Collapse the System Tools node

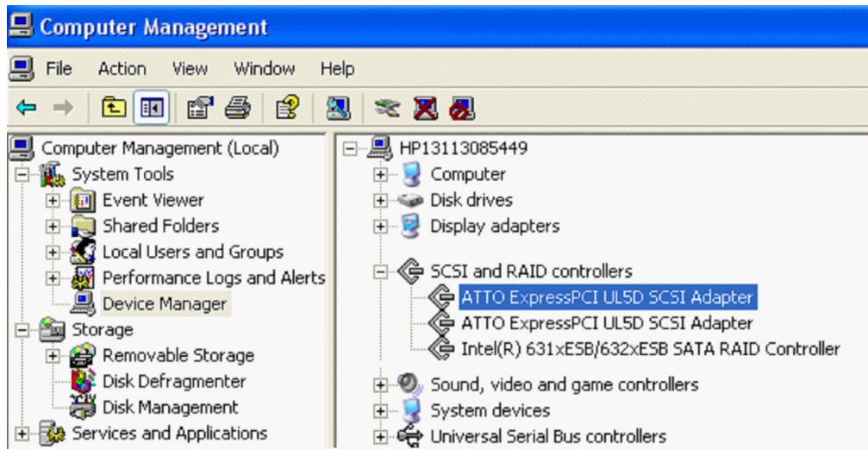click(x=22, y=174)
